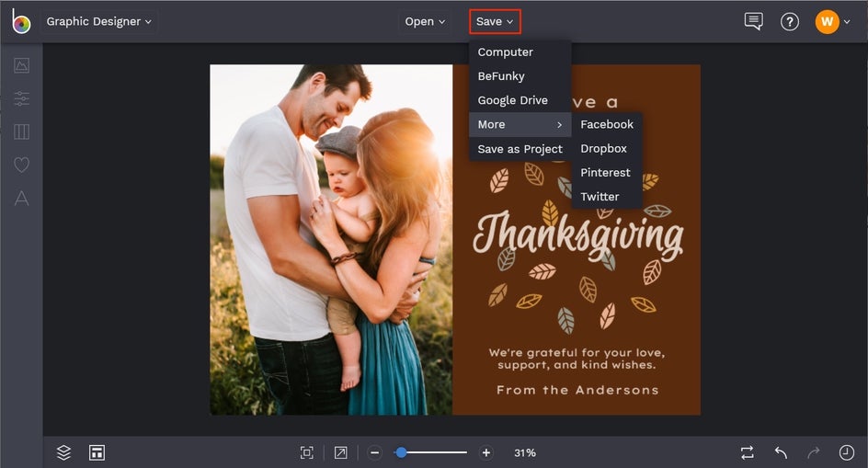Screen dimensions: 868x468
Task: Open the history clock icon
Action: click(847, 452)
